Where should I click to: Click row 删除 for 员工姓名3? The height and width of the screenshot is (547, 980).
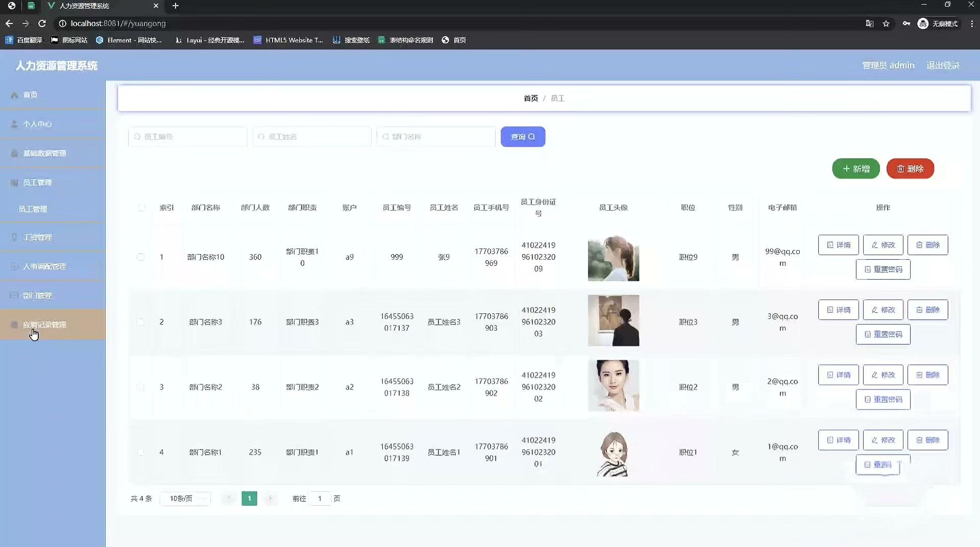click(x=927, y=310)
